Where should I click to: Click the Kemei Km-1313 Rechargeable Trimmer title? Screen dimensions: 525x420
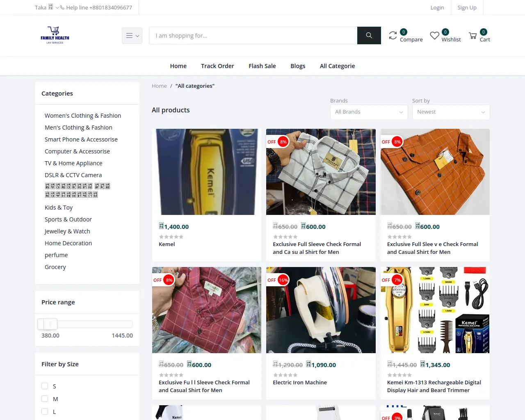pyautogui.click(x=434, y=386)
